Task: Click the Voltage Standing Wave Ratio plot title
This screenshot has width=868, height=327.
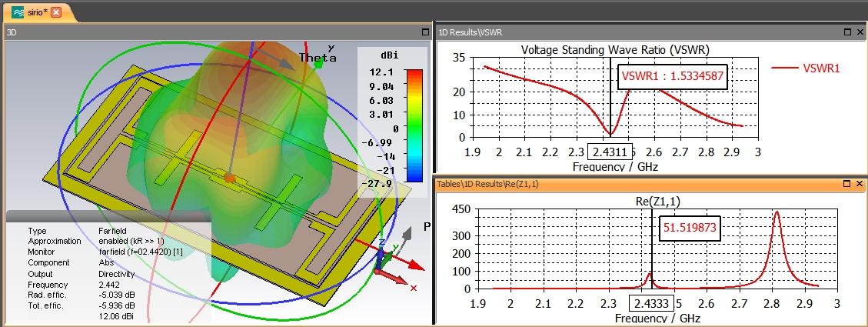Action: tap(615, 50)
